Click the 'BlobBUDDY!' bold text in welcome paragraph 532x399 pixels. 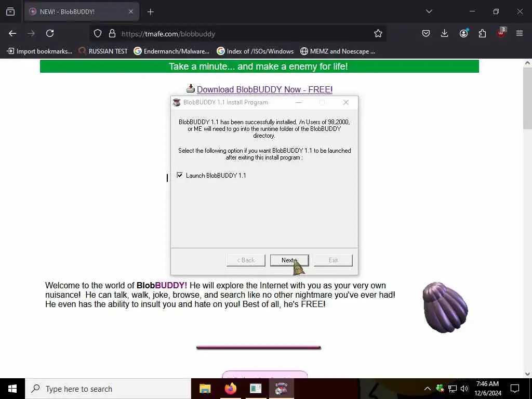click(x=162, y=285)
